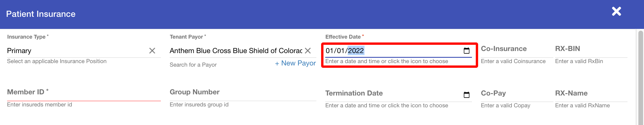644x125 pixels.
Task: Select the day segment of Effective Date
Action: [x=341, y=51]
